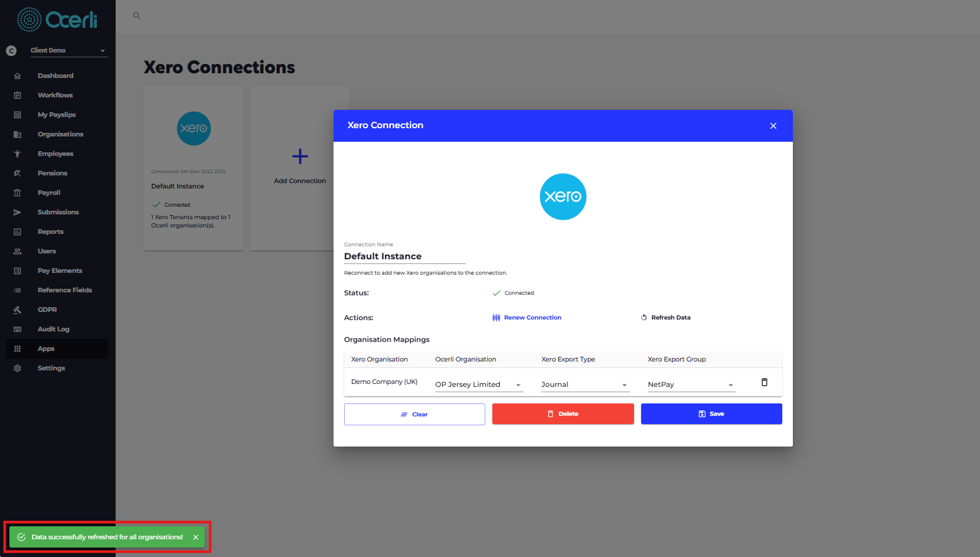Click the Employees sidebar icon
Image resolution: width=980 pixels, height=557 pixels.
pyautogui.click(x=17, y=154)
